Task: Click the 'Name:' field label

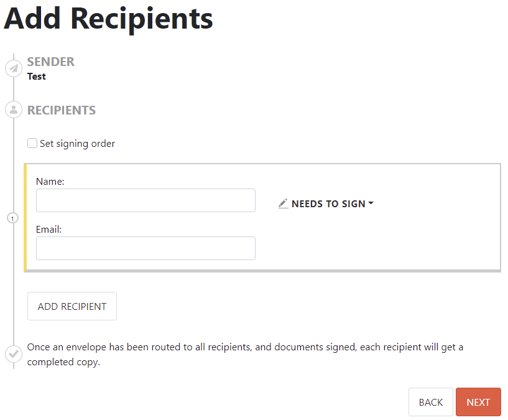Action: coord(50,182)
